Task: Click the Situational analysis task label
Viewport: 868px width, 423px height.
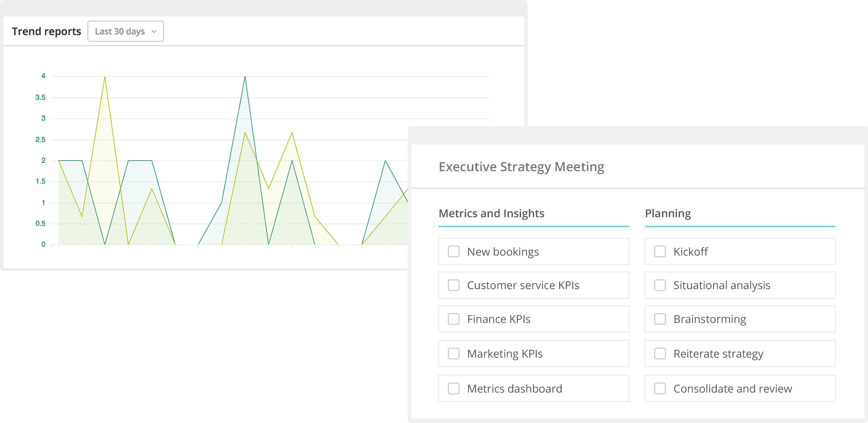Action: 721,285
